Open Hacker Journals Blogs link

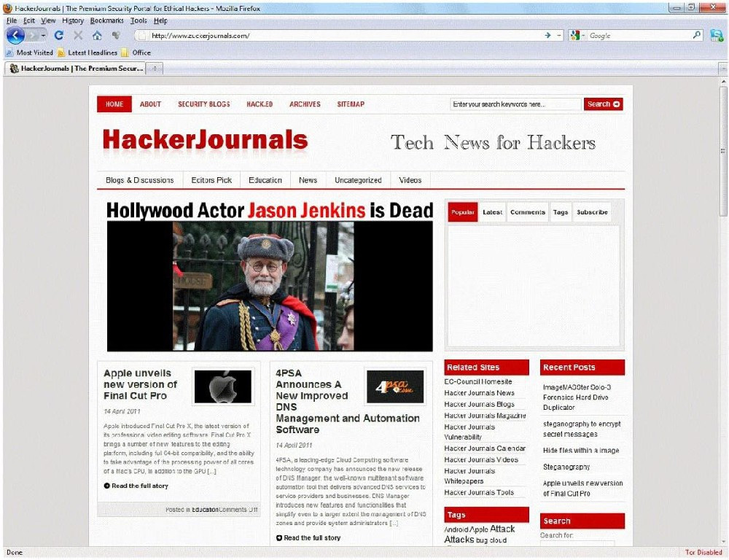click(x=480, y=404)
